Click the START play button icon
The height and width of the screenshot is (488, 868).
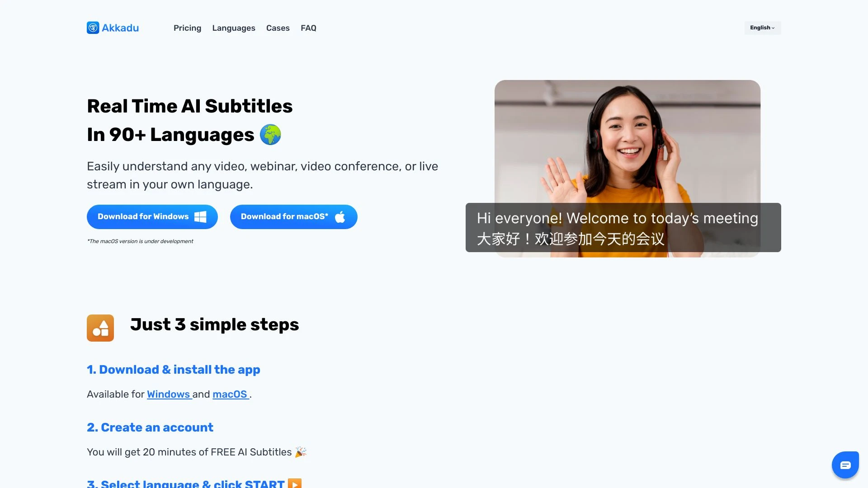click(295, 484)
